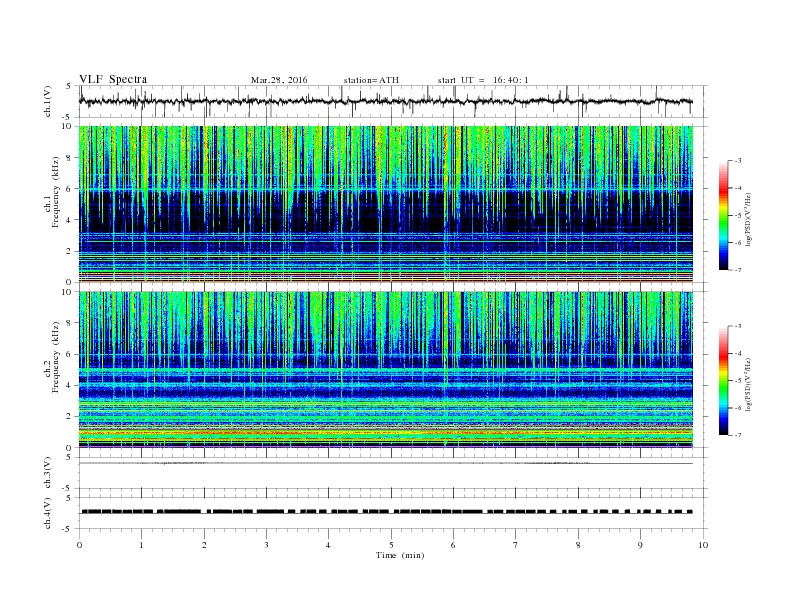Click the "4" tick on the time axis

[x=328, y=545]
